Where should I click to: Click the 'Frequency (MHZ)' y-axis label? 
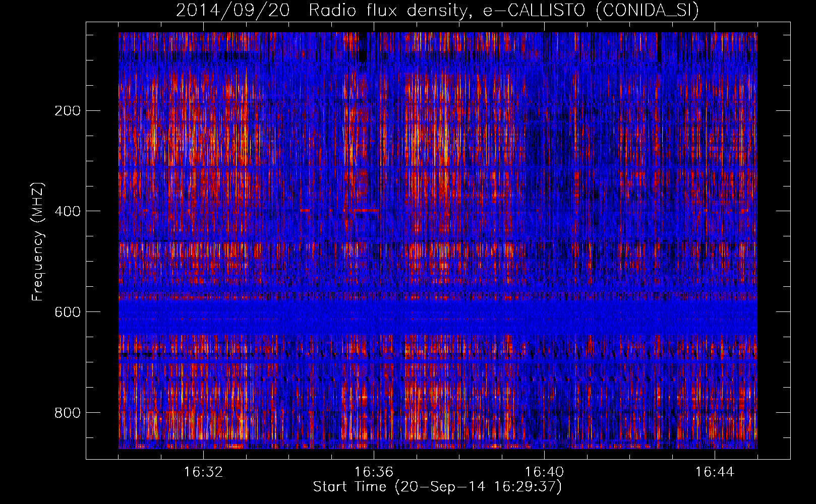[38, 241]
